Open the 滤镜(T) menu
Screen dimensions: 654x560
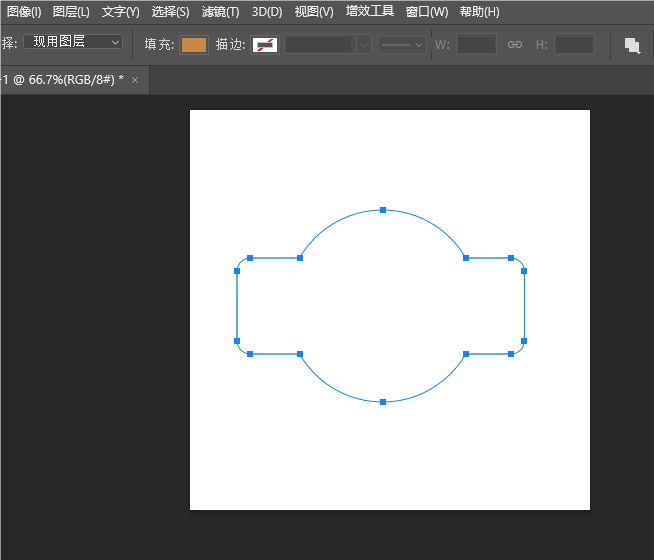220,12
